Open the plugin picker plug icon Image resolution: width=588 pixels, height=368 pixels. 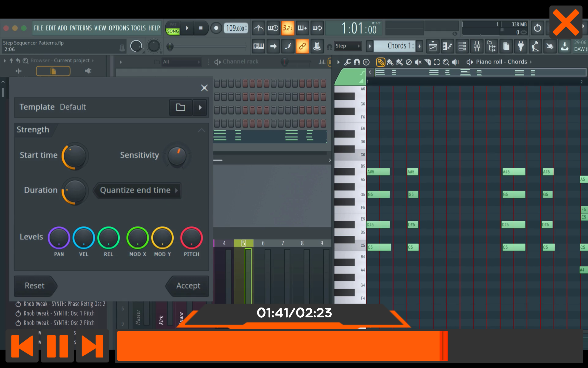click(x=521, y=46)
